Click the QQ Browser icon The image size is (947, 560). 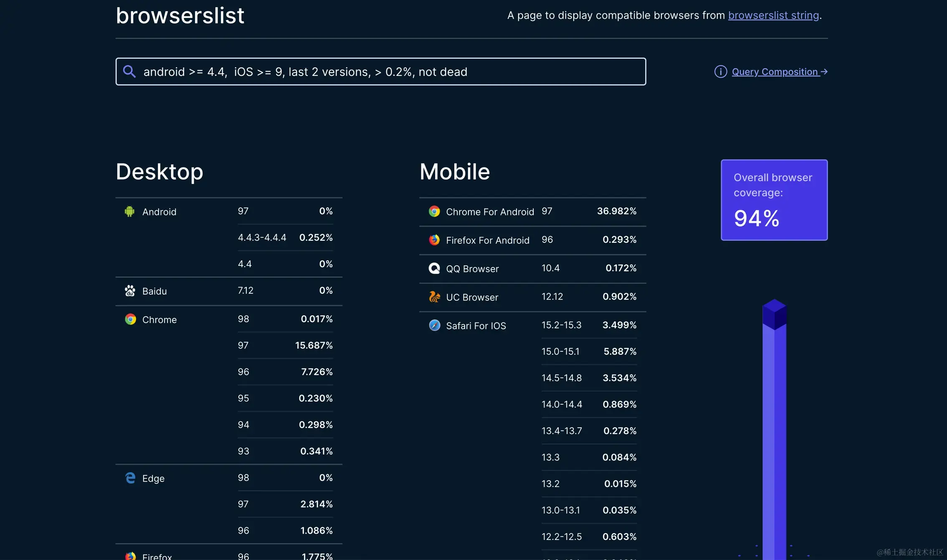[x=434, y=268]
